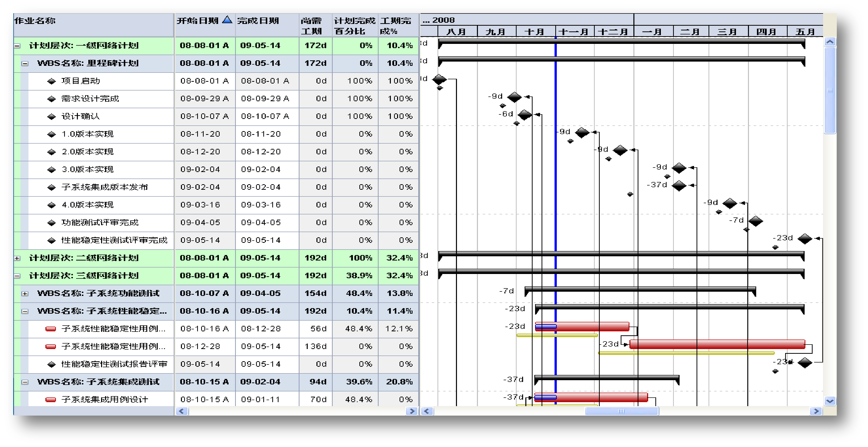
Task: Click the 工期完成% column header
Action: (x=398, y=25)
